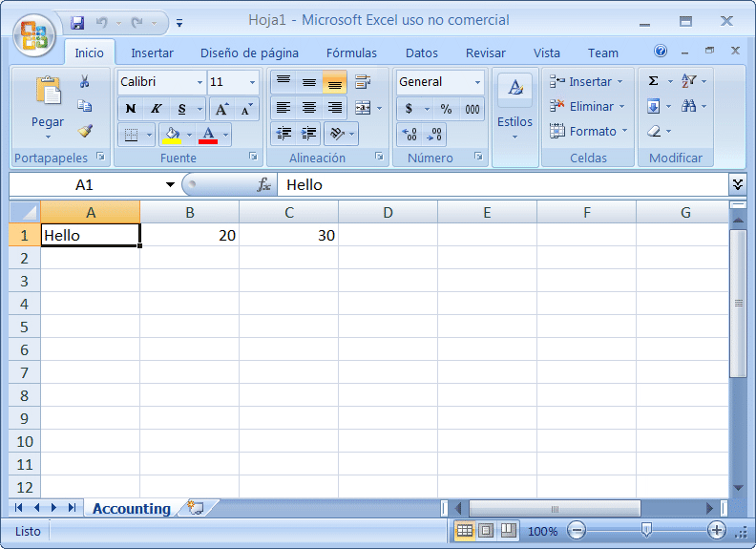Viewport: 756px width, 549px height.
Task: Center cell text horizontally
Action: (x=309, y=108)
